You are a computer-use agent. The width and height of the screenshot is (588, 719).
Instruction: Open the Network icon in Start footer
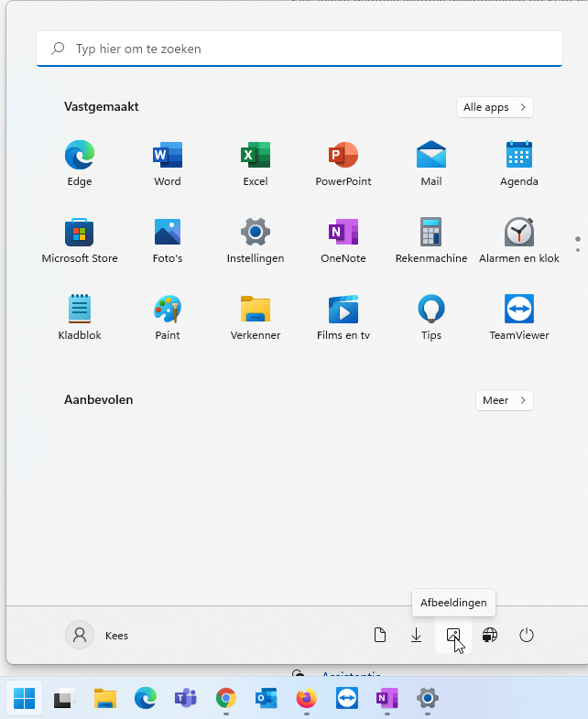490,635
